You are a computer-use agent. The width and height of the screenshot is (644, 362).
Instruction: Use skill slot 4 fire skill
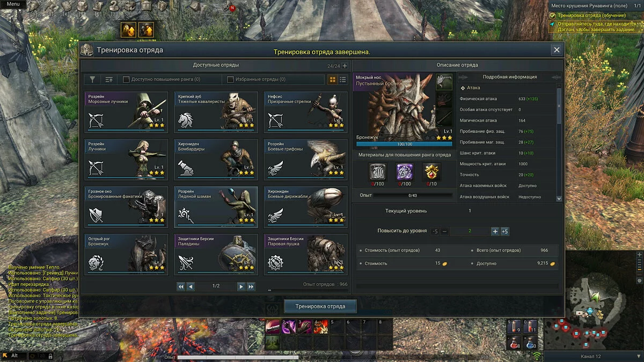[321, 327]
